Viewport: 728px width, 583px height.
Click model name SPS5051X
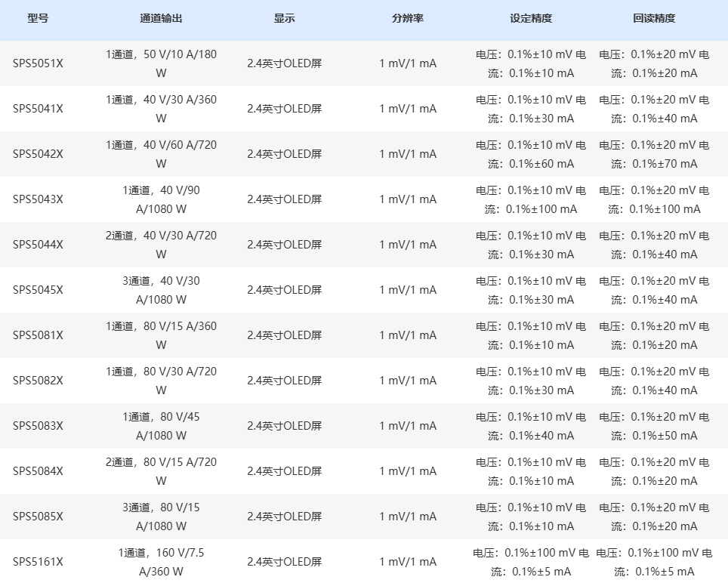point(38,63)
